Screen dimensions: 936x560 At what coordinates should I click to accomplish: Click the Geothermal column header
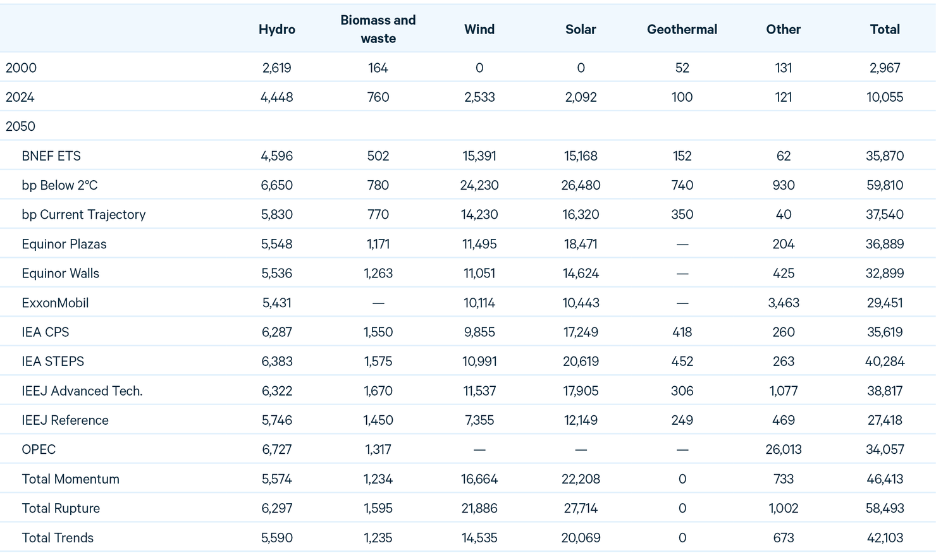(682, 30)
